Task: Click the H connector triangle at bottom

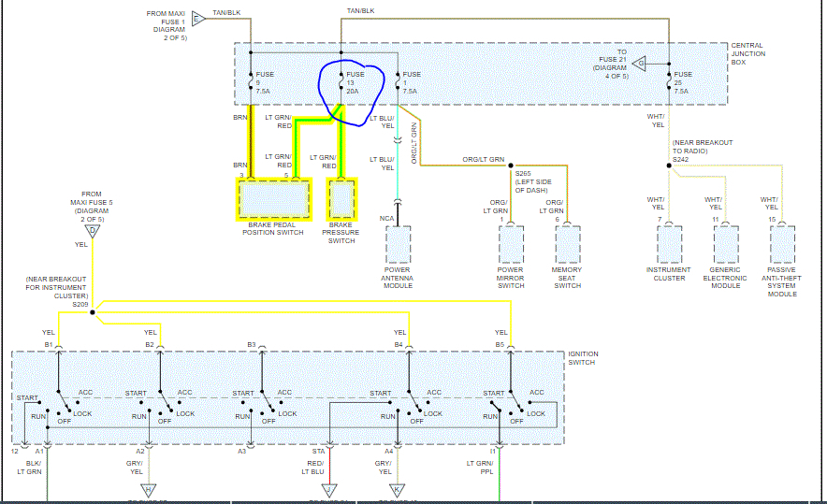Action: point(149,491)
